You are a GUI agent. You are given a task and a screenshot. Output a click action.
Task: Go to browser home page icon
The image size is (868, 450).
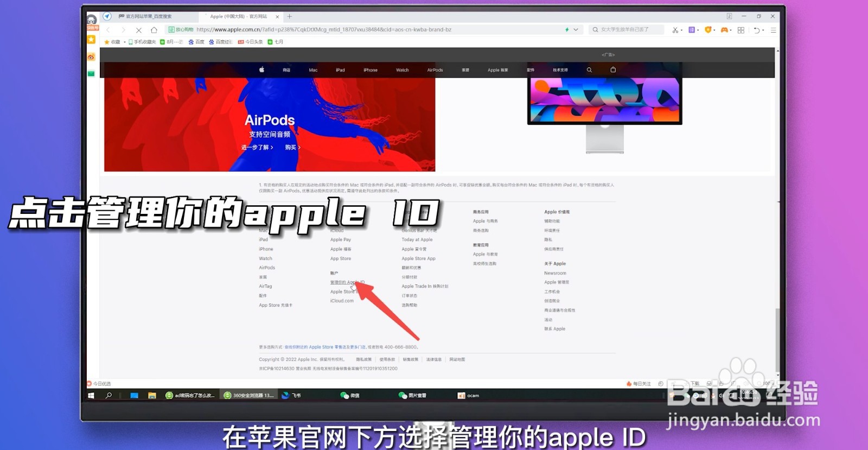click(154, 30)
